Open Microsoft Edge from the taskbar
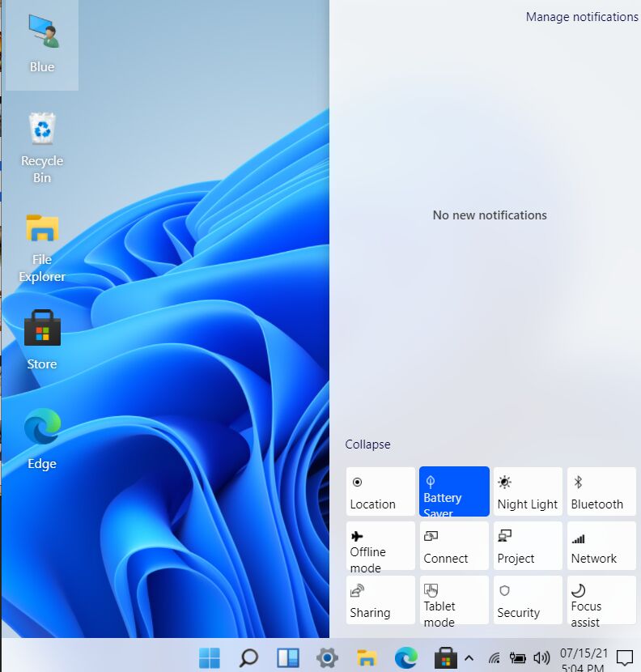 click(405, 657)
